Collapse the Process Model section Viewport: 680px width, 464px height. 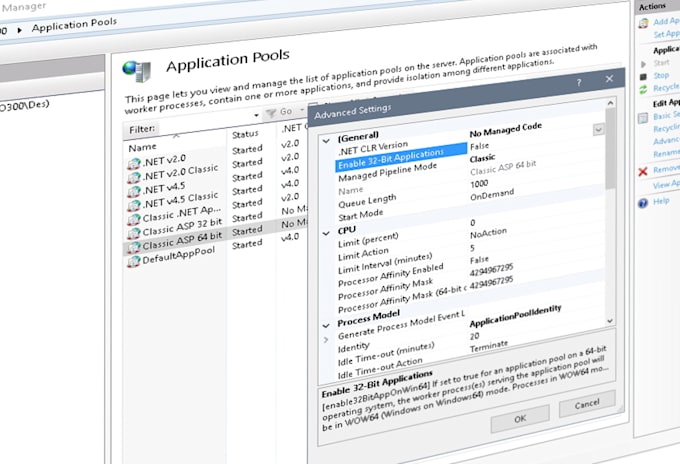(x=326, y=325)
